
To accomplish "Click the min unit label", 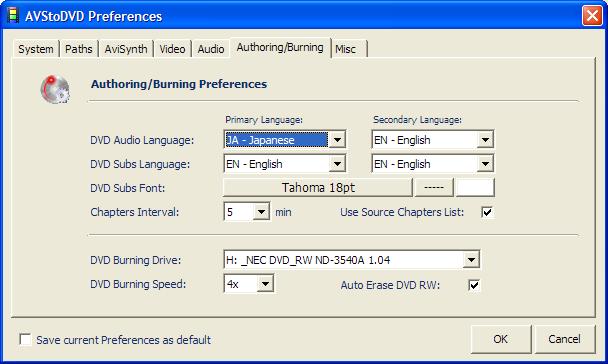I will tap(283, 212).
